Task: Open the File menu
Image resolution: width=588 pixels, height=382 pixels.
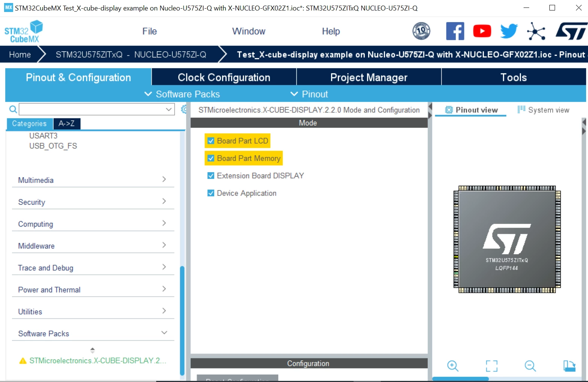Action: point(149,31)
